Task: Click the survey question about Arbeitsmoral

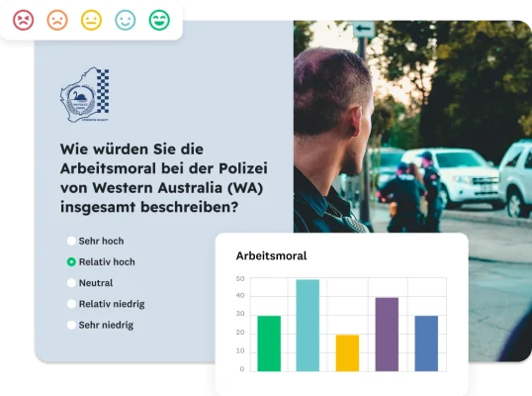Action: coord(164,178)
